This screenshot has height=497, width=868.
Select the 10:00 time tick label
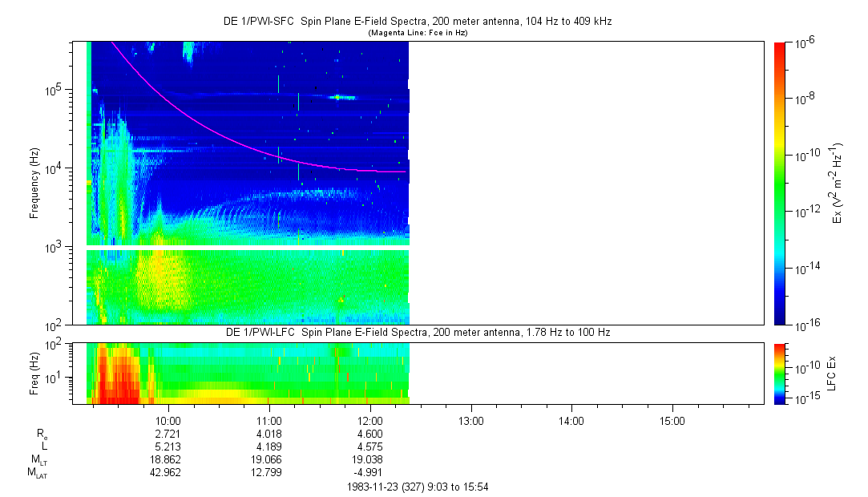click(x=168, y=420)
